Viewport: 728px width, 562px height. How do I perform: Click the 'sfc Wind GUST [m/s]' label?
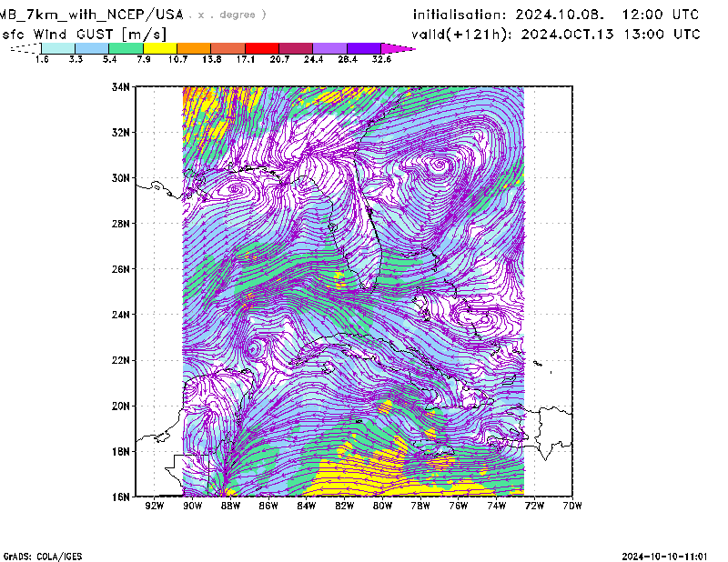coord(84,35)
